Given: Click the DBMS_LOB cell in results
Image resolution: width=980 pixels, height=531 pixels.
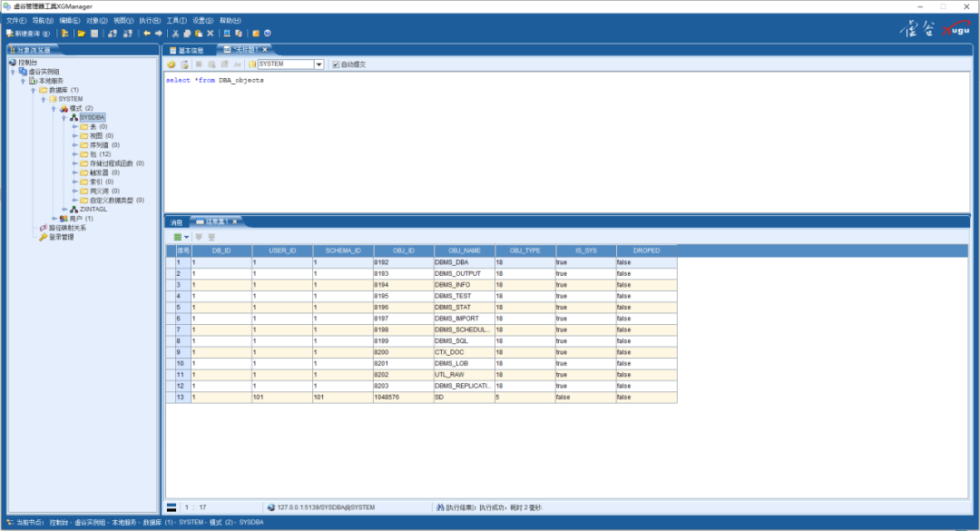Looking at the screenshot, I should pyautogui.click(x=464, y=363).
